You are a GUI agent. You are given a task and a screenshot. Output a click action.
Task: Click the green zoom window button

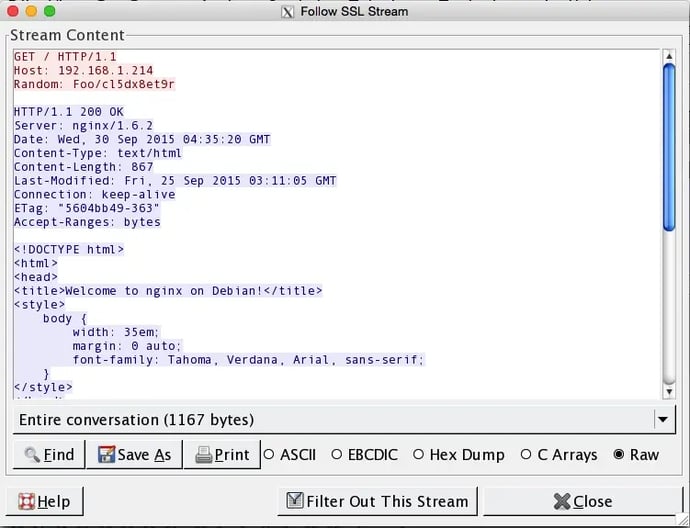49,11
